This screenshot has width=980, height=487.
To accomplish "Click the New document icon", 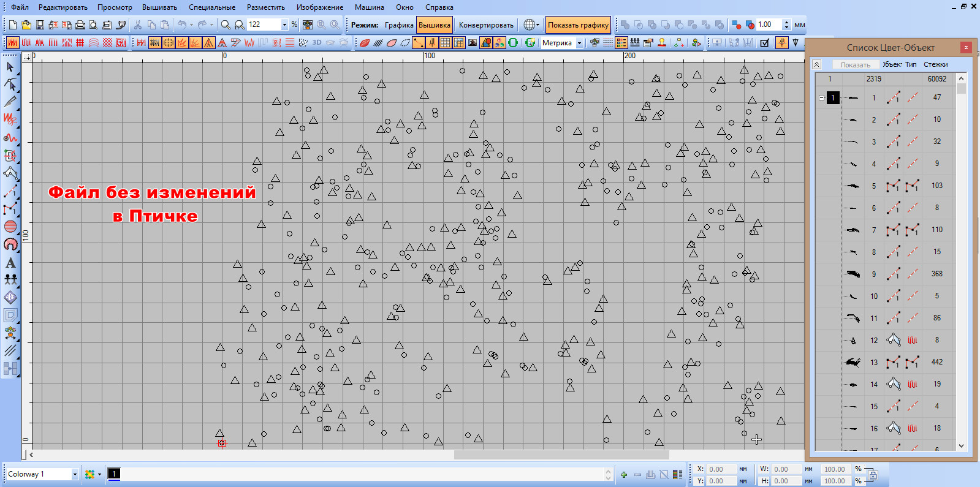I will [x=12, y=25].
